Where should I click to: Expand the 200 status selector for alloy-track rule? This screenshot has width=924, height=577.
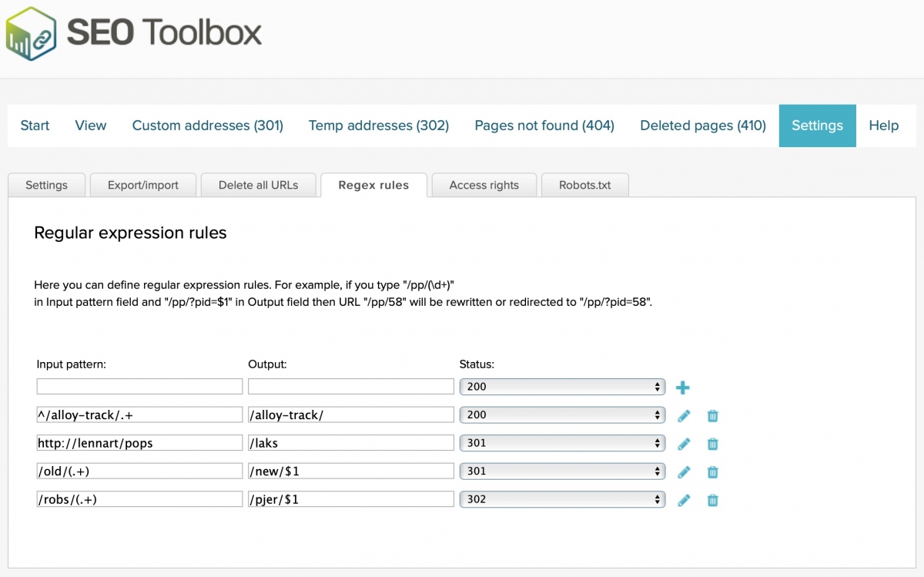[x=561, y=414]
